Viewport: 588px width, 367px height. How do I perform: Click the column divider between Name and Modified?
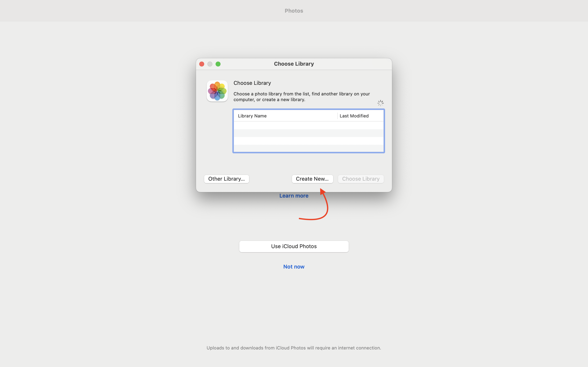(337, 116)
